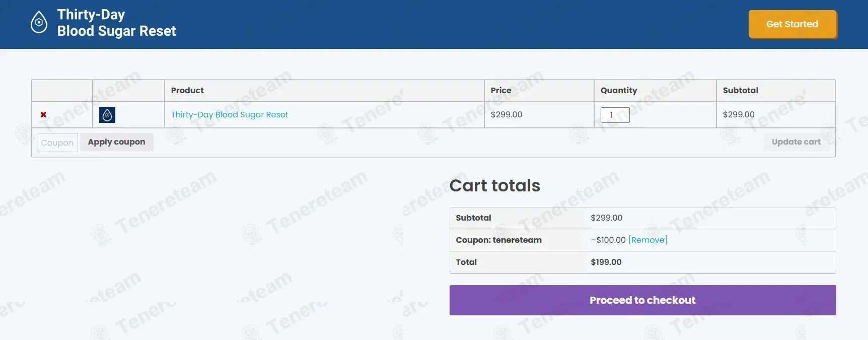Viewport: 868px width, 340px height.
Task: Click into the Coupon code field
Action: click(58, 143)
